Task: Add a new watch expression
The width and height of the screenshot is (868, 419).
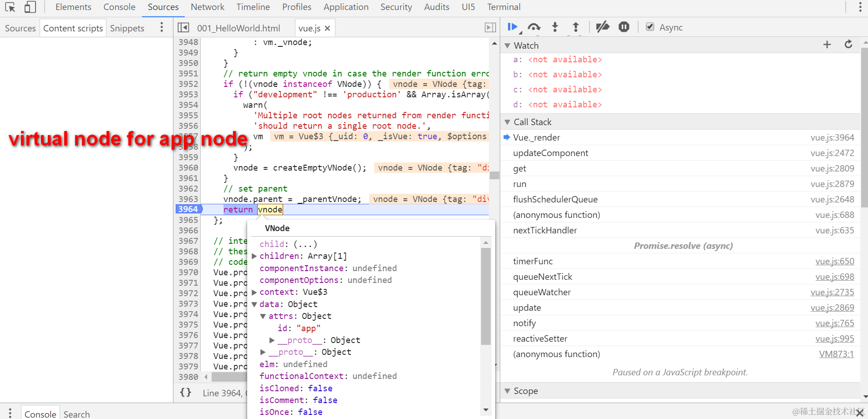Action: (x=827, y=45)
